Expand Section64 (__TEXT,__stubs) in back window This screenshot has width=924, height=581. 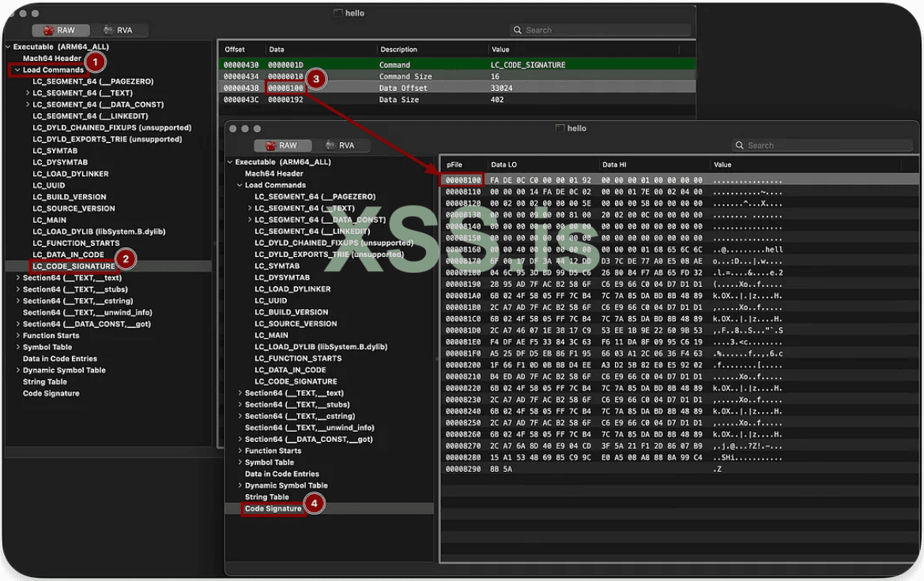17,289
